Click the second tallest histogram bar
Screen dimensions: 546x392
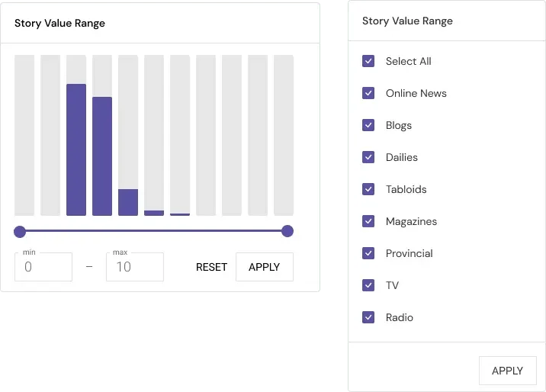tap(102, 156)
